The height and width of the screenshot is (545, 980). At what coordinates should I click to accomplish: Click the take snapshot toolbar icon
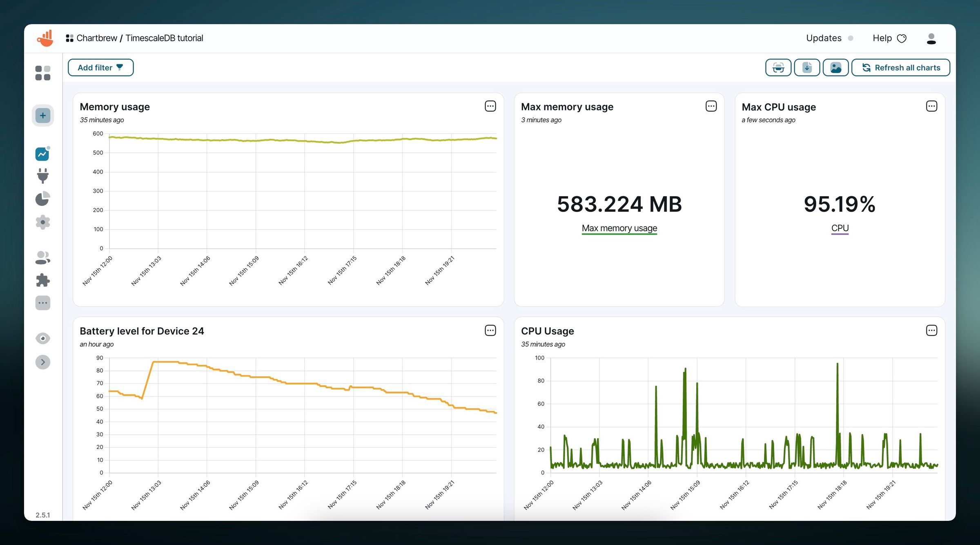click(778, 67)
